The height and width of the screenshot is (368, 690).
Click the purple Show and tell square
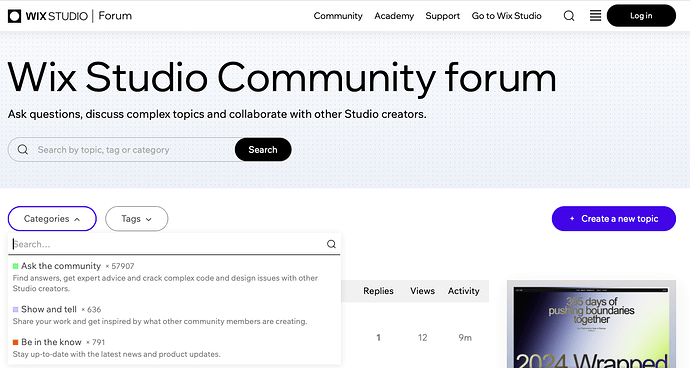(15, 309)
